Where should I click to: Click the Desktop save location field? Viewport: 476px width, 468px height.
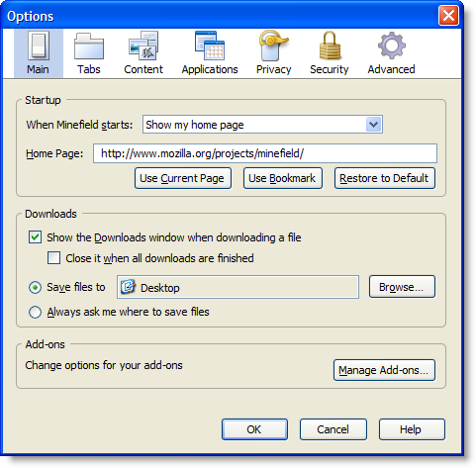(238, 287)
